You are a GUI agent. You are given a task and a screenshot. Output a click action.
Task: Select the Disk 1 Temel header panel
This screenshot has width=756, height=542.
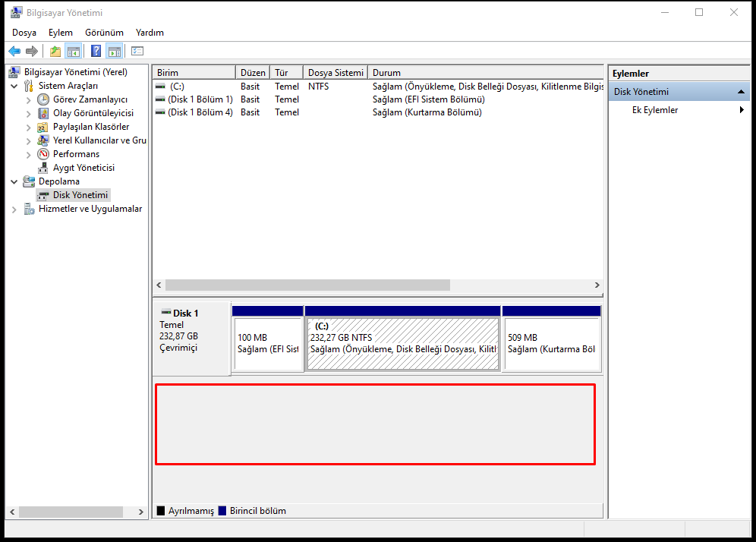[x=191, y=338]
